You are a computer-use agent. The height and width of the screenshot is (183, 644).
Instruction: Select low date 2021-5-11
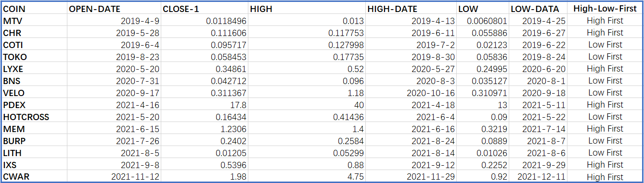click(543, 105)
